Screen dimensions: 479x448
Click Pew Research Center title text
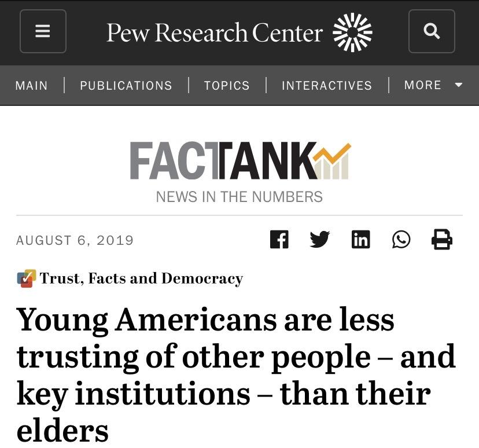pyautogui.click(x=214, y=33)
